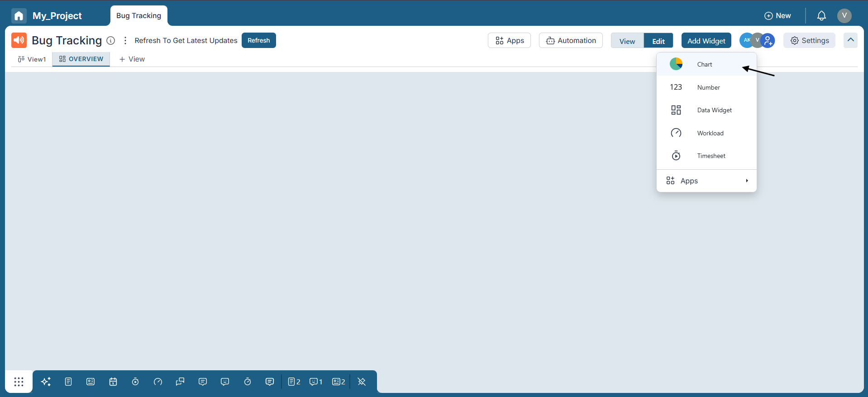
Task: Switch to View mode
Action: [x=627, y=41]
